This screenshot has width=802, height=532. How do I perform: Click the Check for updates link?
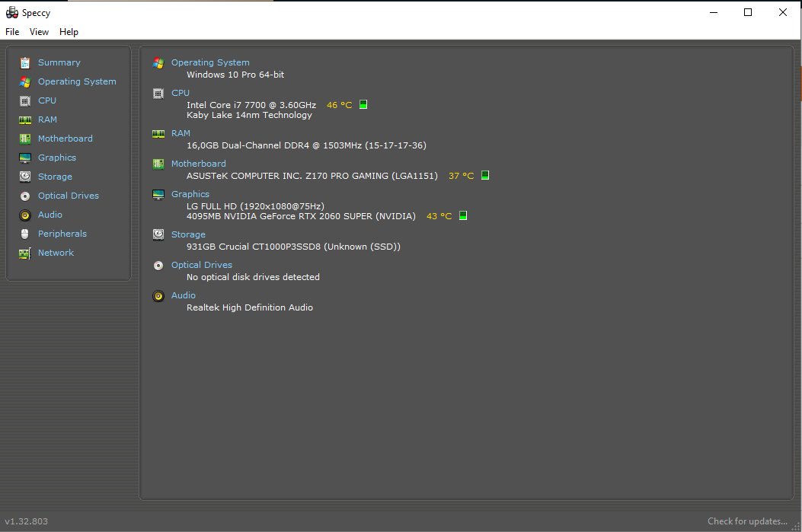click(x=747, y=521)
